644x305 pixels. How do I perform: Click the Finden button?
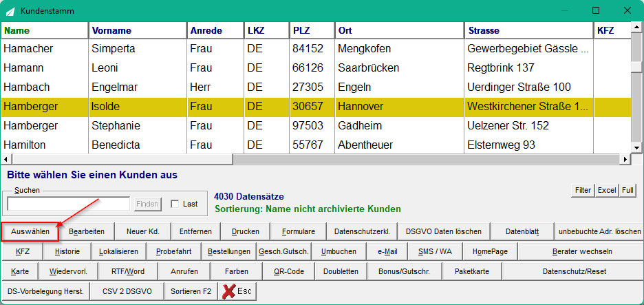148,204
